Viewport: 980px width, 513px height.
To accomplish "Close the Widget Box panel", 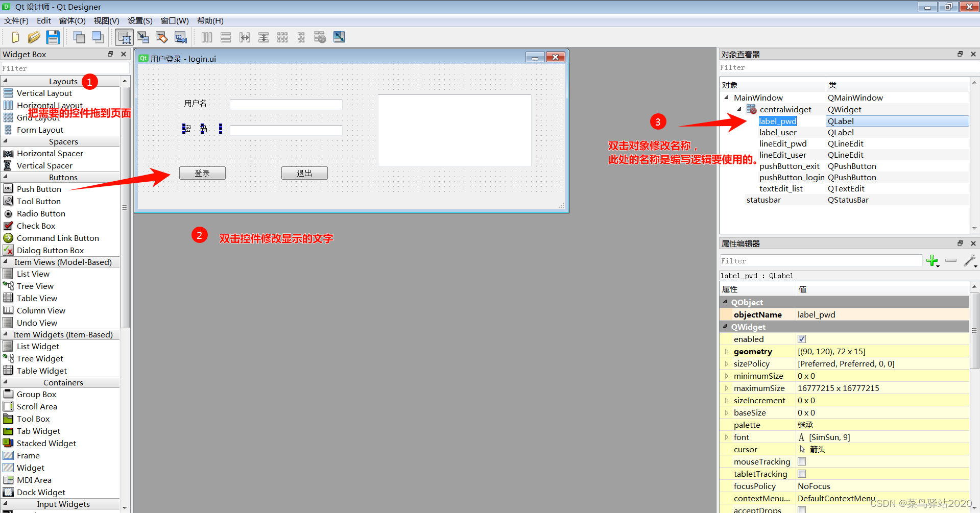I will [x=123, y=54].
